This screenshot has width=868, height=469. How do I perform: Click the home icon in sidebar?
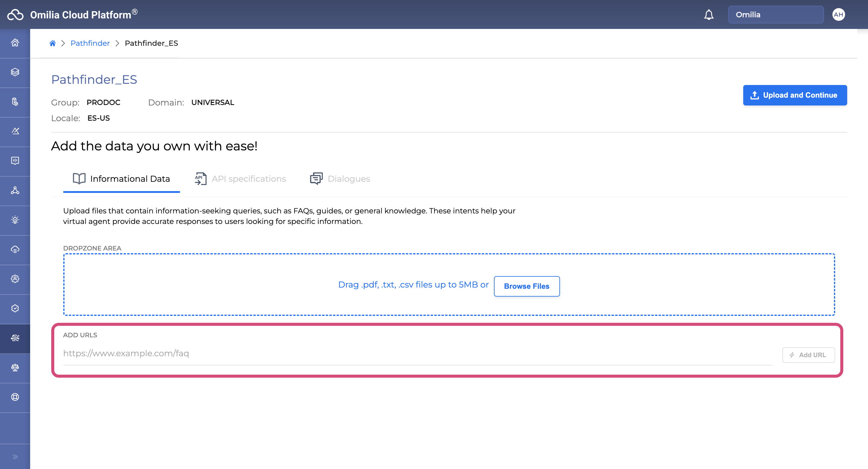click(x=15, y=43)
